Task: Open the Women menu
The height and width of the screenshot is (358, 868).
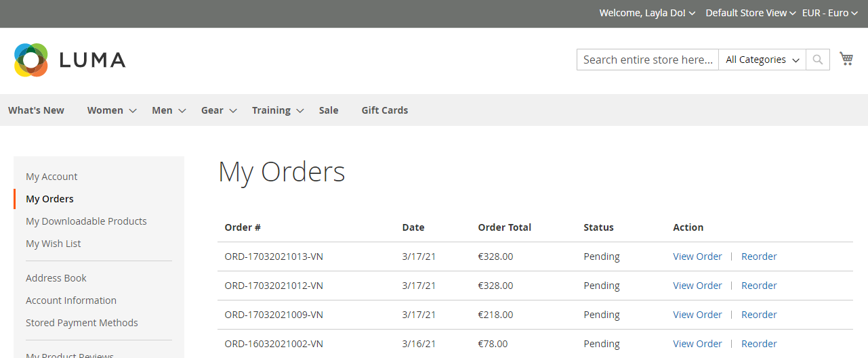Action: click(x=111, y=110)
